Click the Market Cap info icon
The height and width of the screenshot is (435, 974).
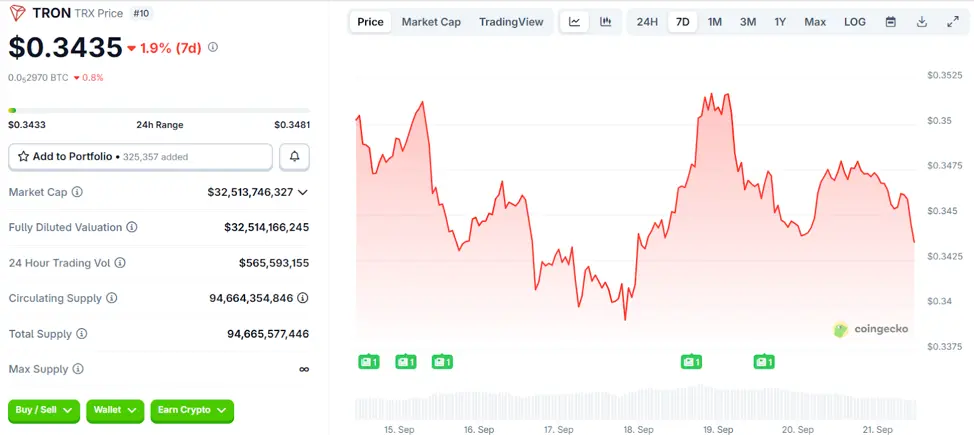coord(77,192)
